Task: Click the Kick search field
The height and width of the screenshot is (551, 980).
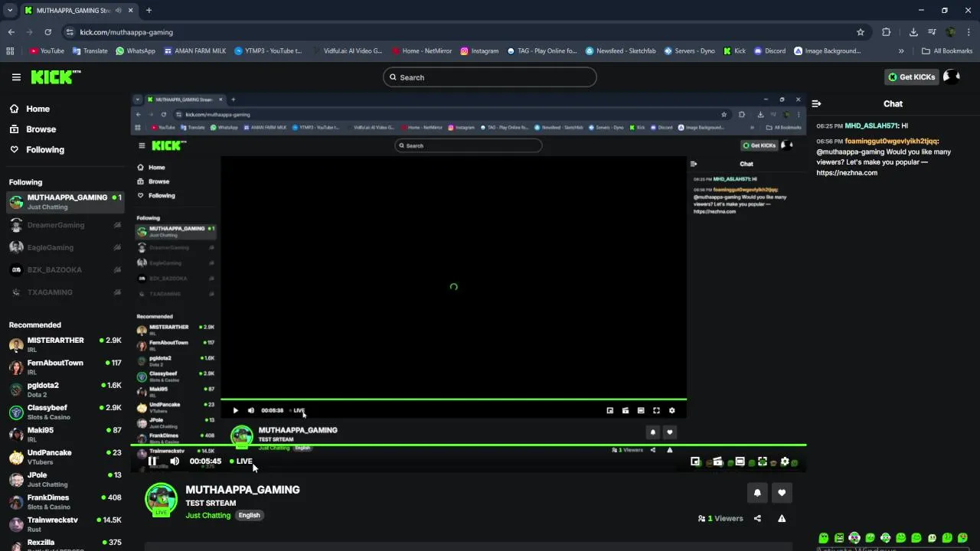Action: tap(490, 77)
